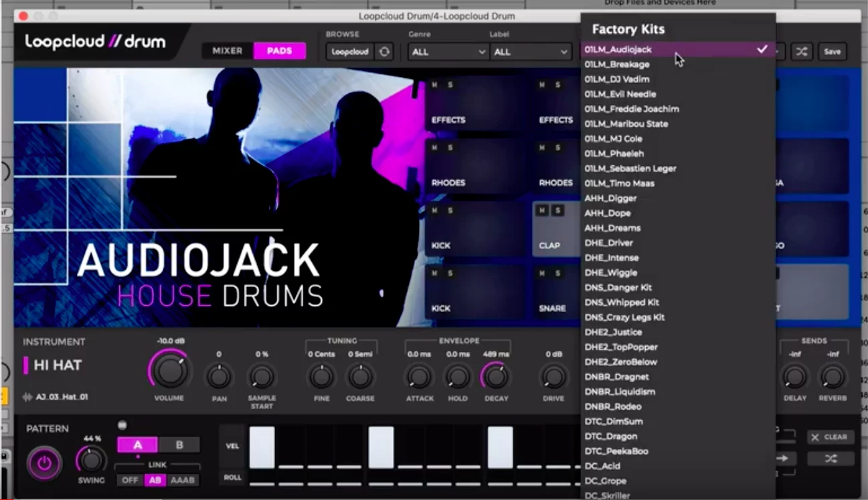Screen dimensions: 868x500
Task: Mute the SNARE pad
Action: 542,273
